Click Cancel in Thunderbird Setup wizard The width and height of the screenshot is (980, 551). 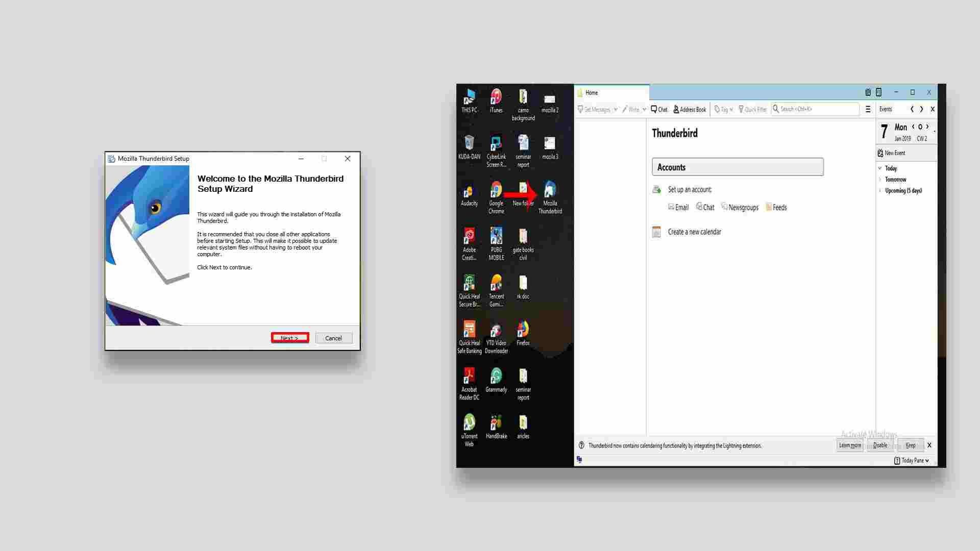tap(334, 338)
